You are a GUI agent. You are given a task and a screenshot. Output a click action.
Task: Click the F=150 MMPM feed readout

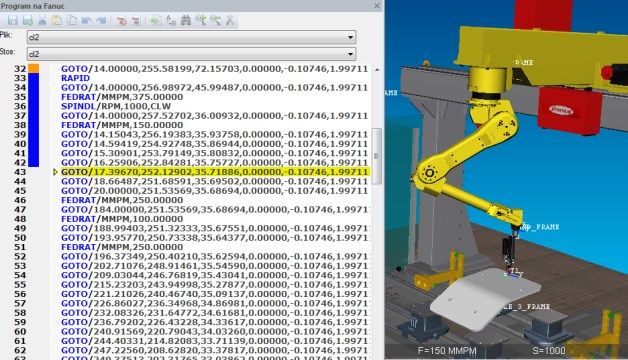click(447, 351)
